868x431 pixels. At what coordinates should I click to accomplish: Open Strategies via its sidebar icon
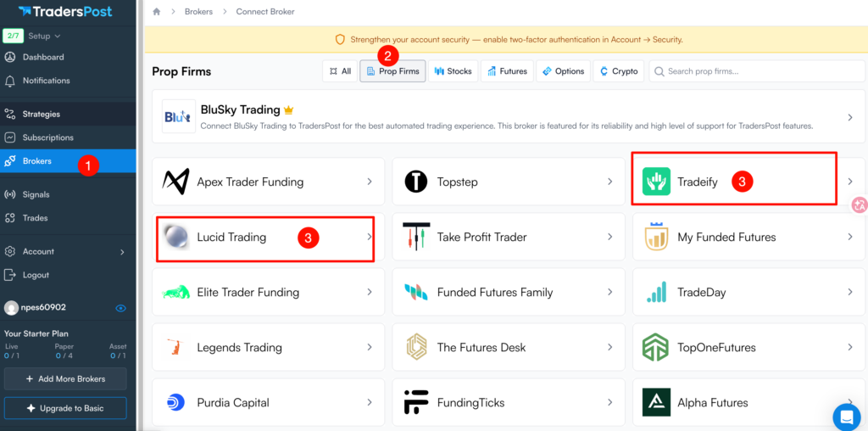point(10,114)
